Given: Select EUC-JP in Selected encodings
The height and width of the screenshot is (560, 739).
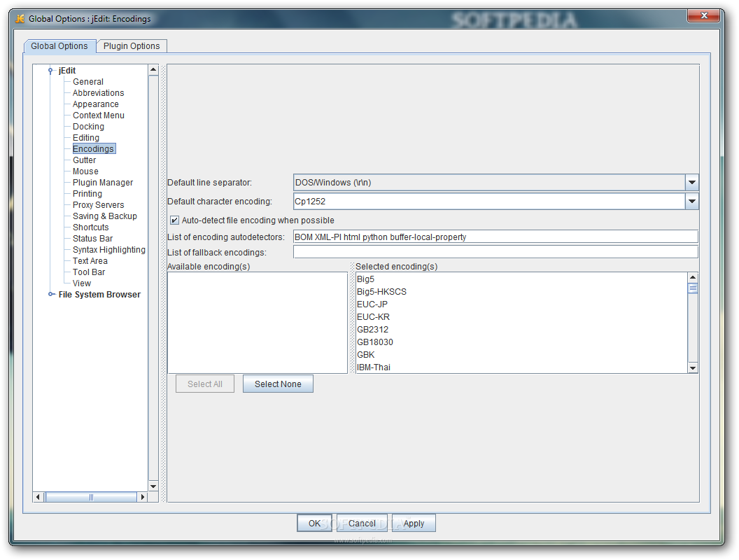Looking at the screenshot, I should click(521, 304).
